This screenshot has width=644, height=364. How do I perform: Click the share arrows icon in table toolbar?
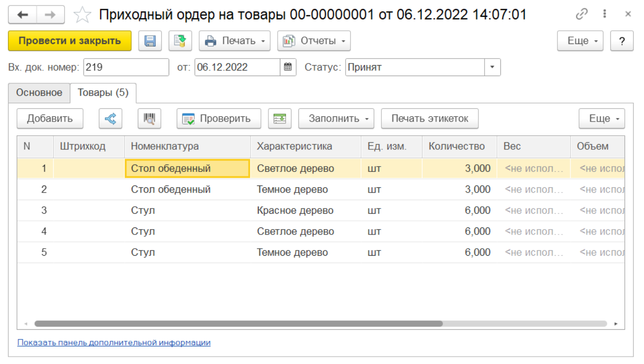pyautogui.click(x=110, y=118)
